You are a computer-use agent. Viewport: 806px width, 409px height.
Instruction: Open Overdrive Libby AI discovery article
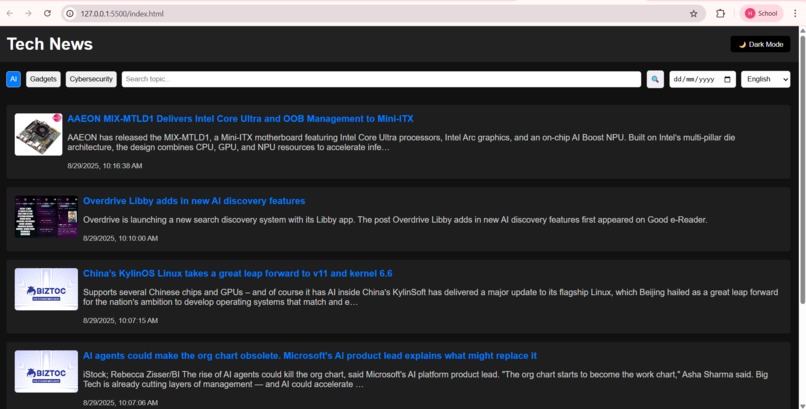194,201
